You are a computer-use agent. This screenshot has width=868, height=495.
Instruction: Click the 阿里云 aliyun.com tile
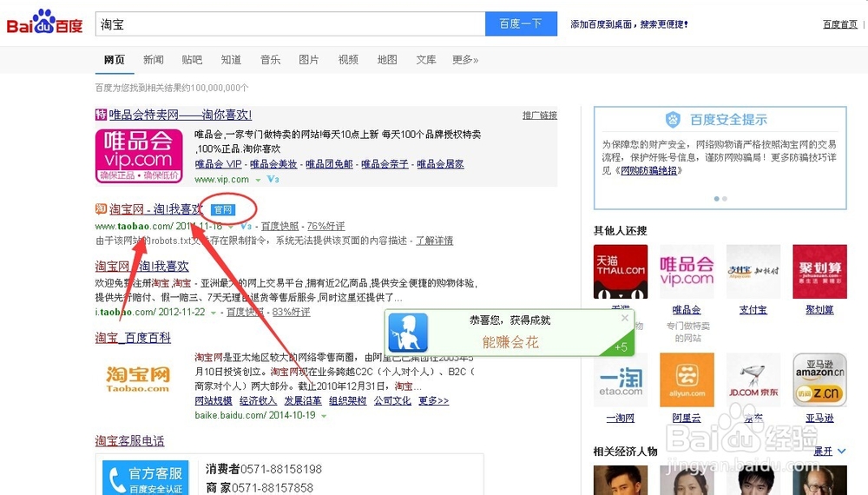(687, 379)
